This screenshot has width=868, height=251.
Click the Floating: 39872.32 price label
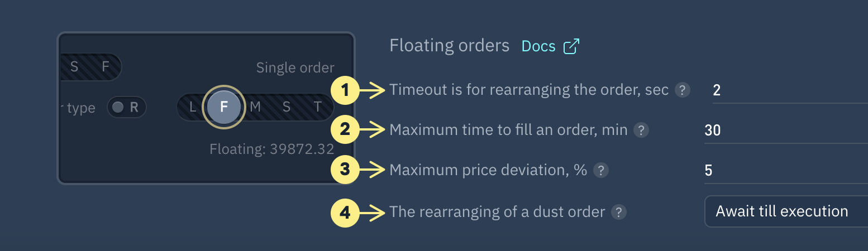(271, 149)
